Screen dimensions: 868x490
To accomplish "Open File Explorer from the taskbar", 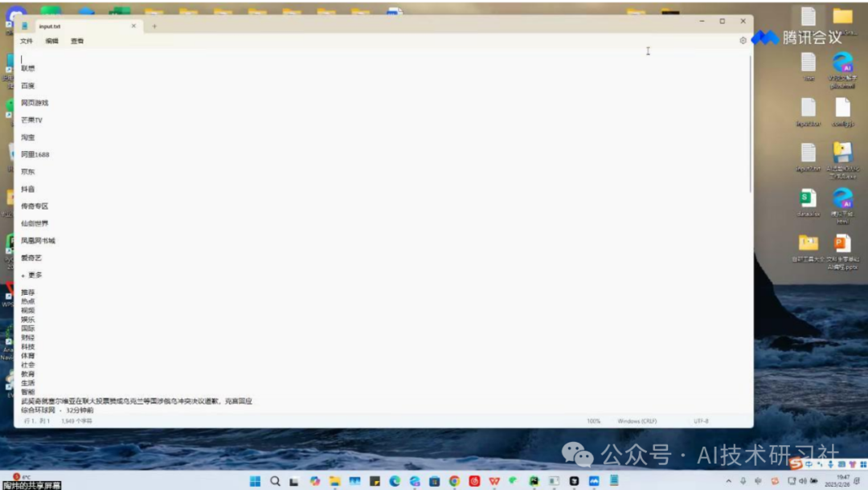I will coord(335,481).
